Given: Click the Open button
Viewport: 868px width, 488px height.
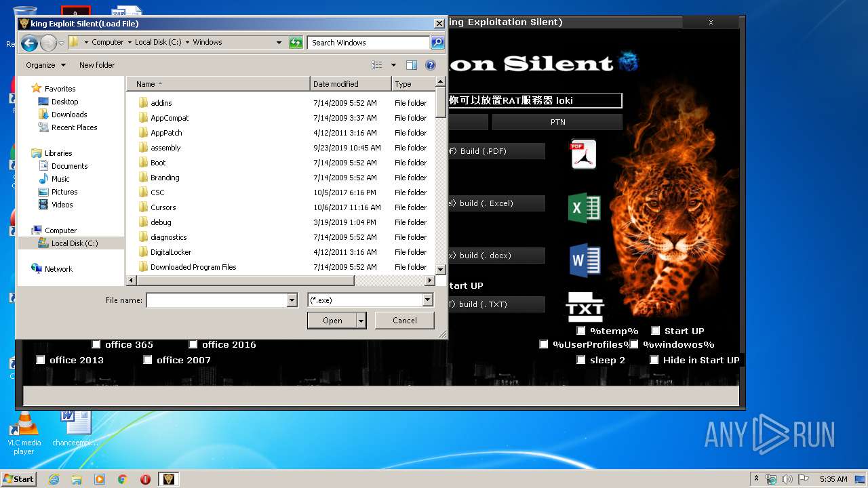Looking at the screenshot, I should [x=332, y=321].
